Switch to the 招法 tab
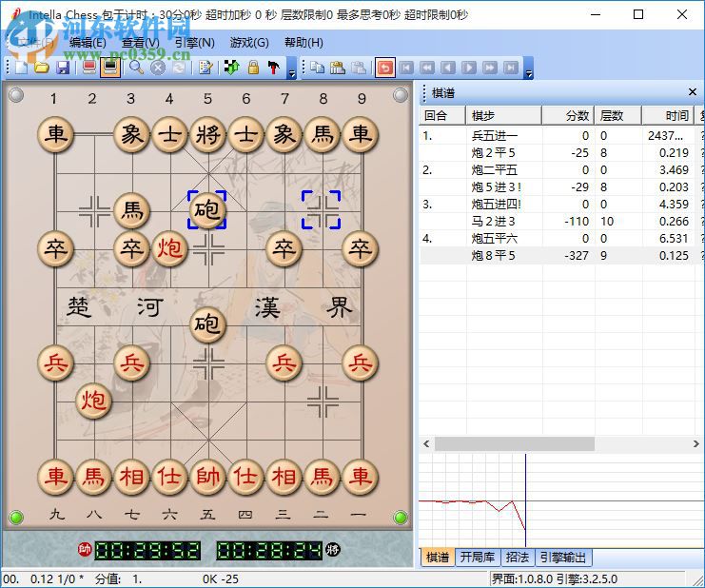Image resolution: width=705 pixels, height=588 pixels. (517, 558)
